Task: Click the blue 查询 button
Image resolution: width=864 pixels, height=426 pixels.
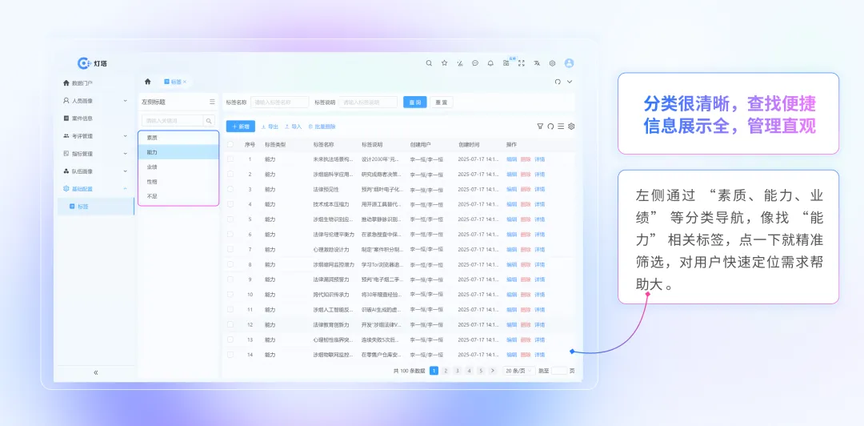Action: 415,102
